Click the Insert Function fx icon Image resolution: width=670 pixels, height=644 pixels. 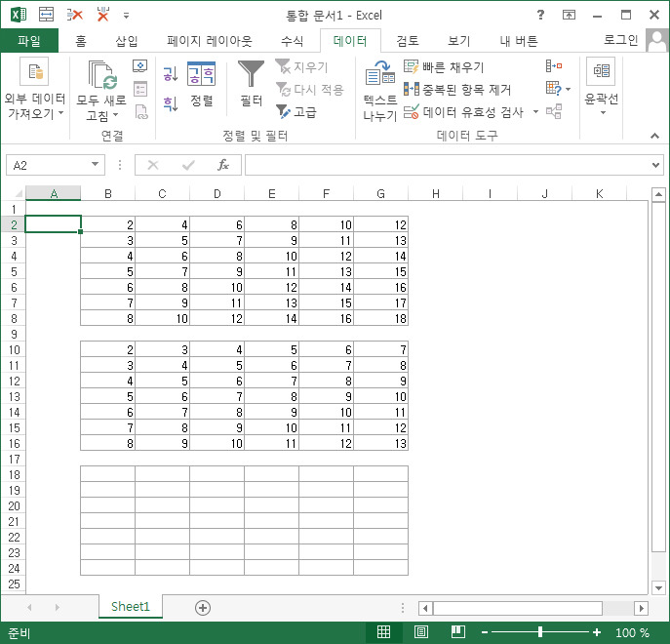pos(223,165)
